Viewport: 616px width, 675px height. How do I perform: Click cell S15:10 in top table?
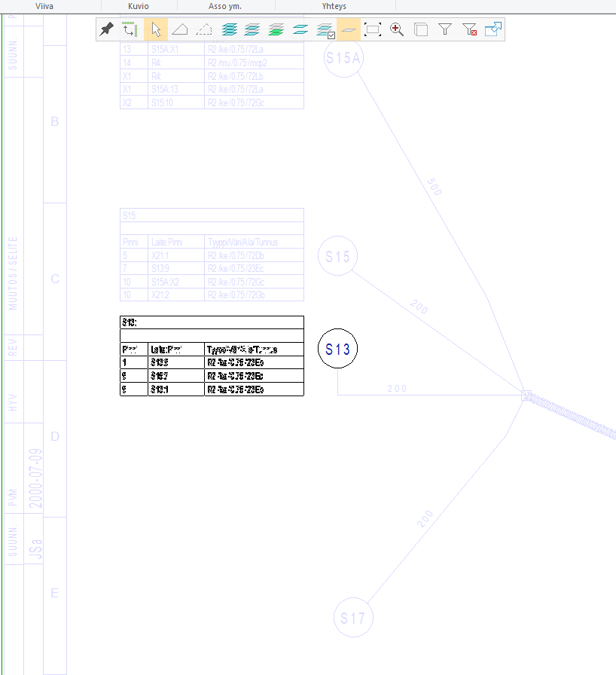(176, 102)
